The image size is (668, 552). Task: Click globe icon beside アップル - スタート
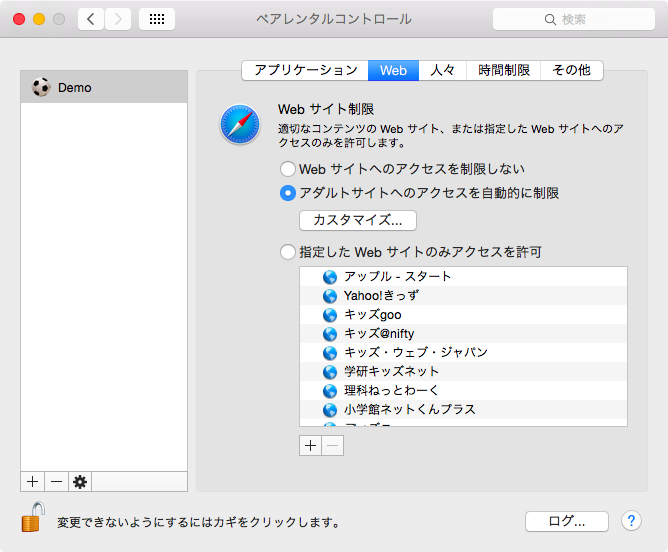(x=330, y=277)
